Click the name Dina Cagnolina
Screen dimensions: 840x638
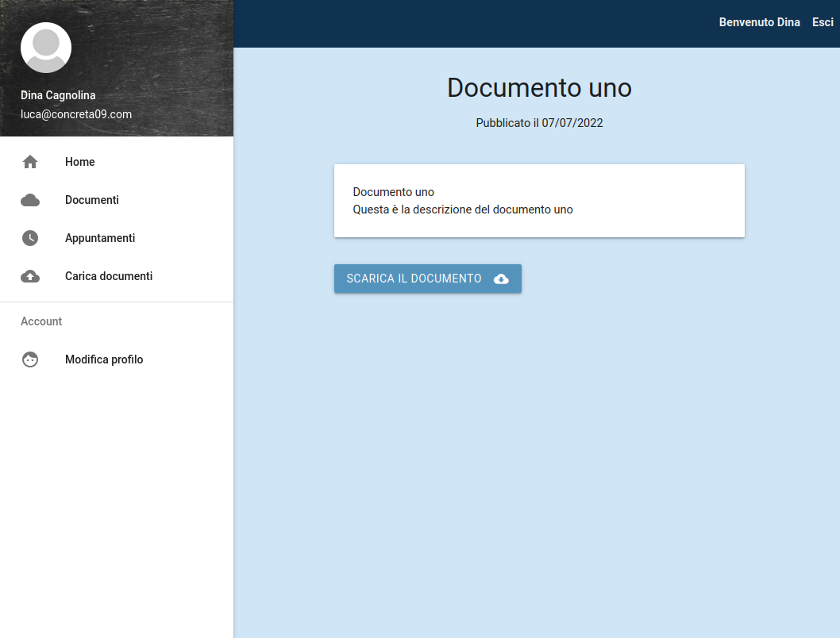tap(58, 95)
